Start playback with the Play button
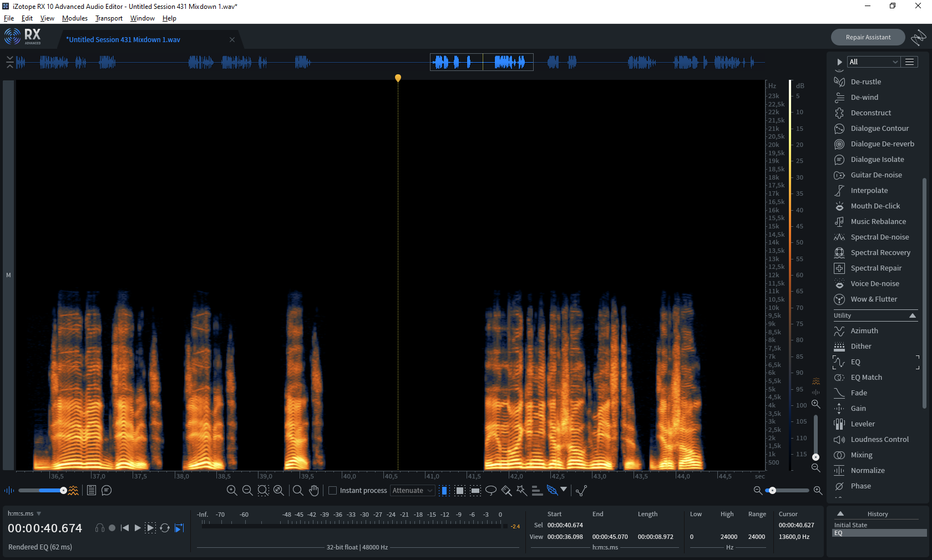The image size is (932, 560). (138, 528)
